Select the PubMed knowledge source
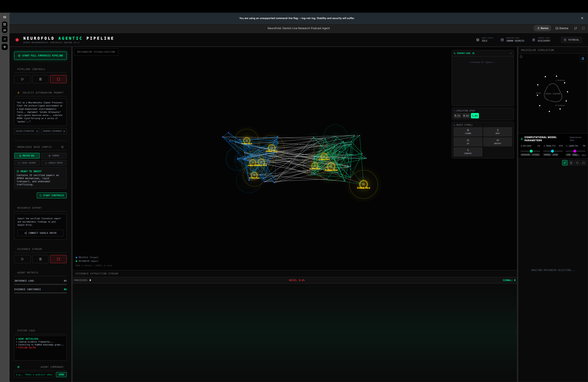 (x=54, y=156)
